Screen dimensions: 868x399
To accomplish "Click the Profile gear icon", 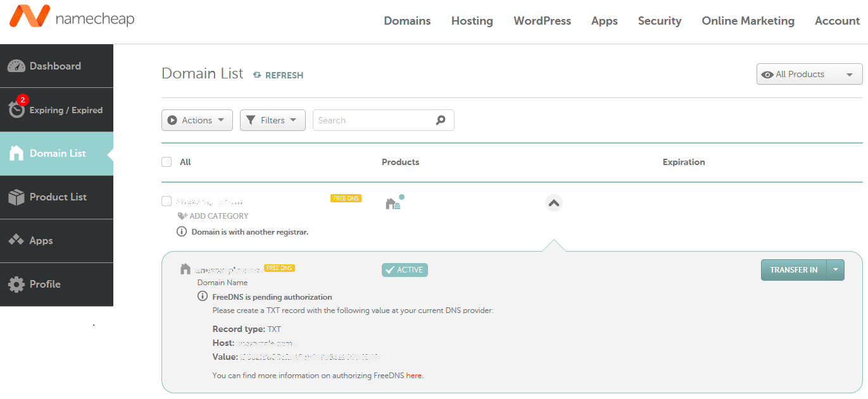I will 16,285.
